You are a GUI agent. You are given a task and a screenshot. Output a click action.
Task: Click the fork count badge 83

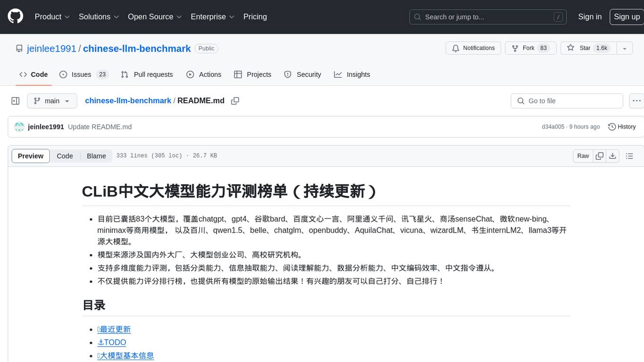544,48
